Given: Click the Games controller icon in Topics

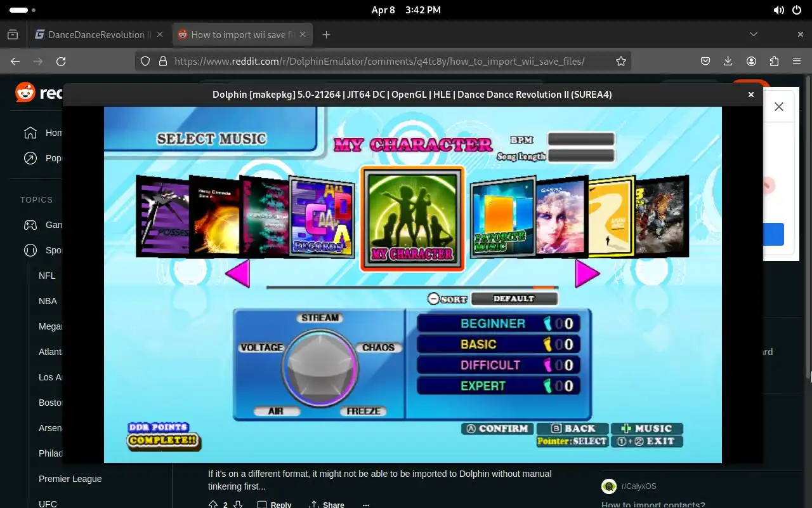Looking at the screenshot, I should (x=30, y=225).
